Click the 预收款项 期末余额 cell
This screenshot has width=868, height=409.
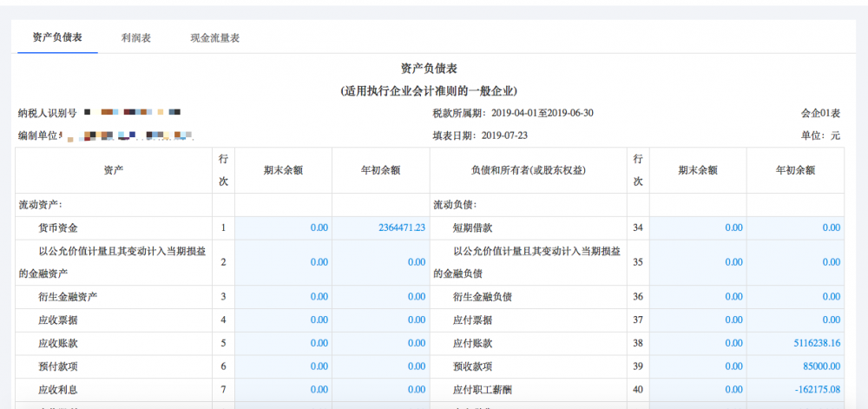click(697, 366)
